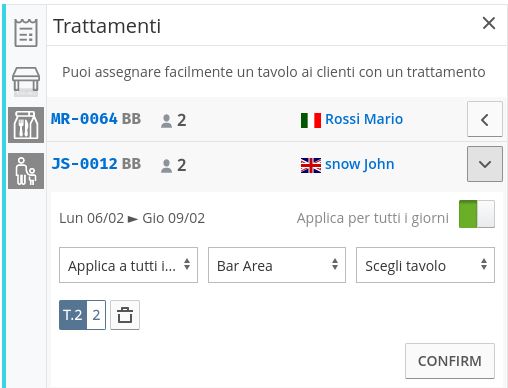Open the Bar Area dropdown

click(x=277, y=265)
